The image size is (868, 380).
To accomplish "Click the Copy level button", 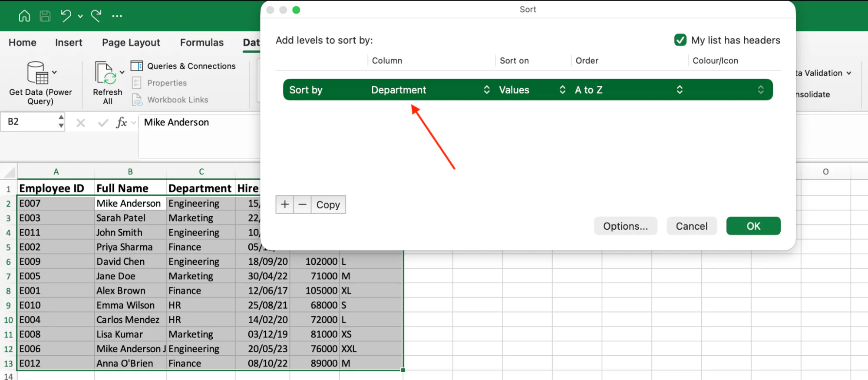I will click(x=328, y=205).
